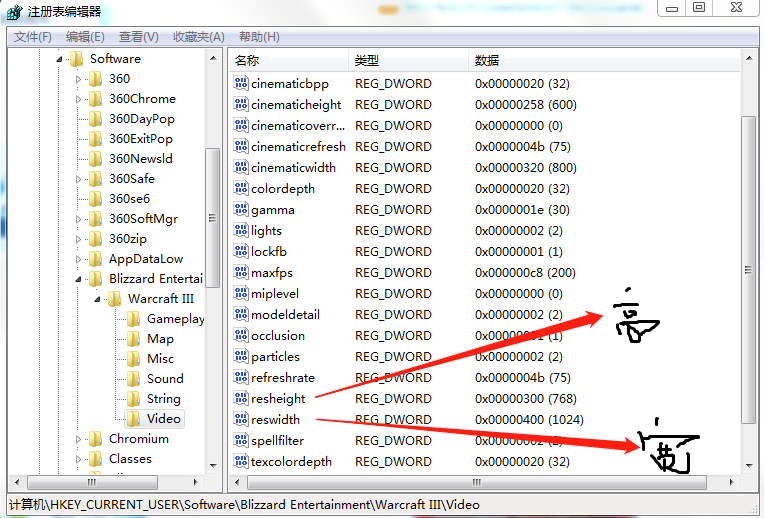Click the DWORD icon beside particles
The width and height of the screenshot is (764, 518).
tap(241, 356)
